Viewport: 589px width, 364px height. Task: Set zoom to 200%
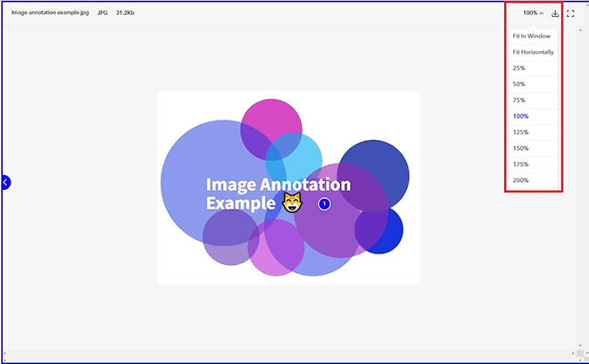point(533,181)
